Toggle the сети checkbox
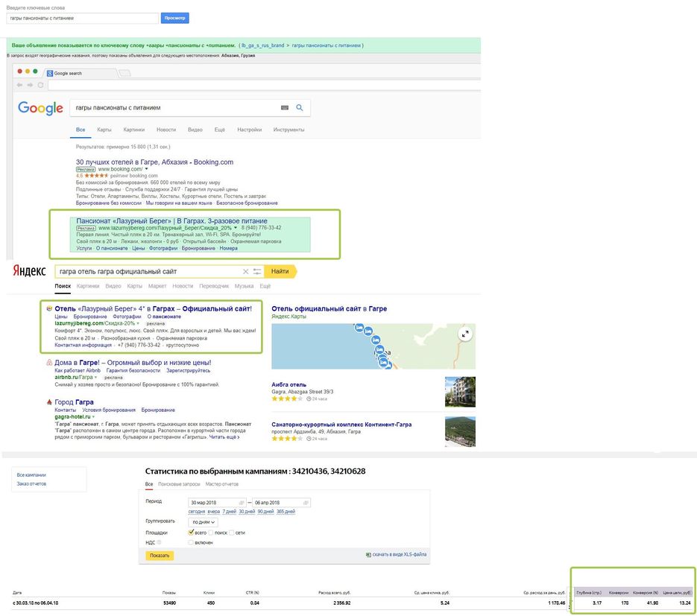This screenshot has height=616, width=697. tap(232, 533)
